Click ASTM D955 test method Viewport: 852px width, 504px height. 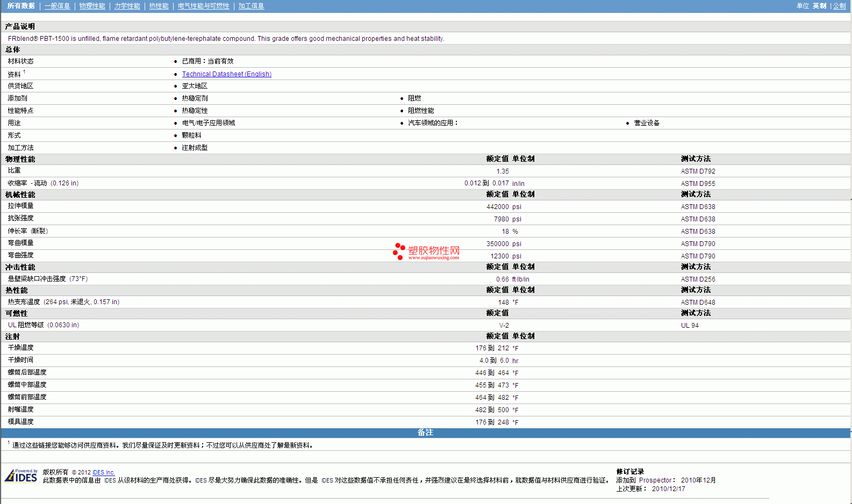[698, 184]
